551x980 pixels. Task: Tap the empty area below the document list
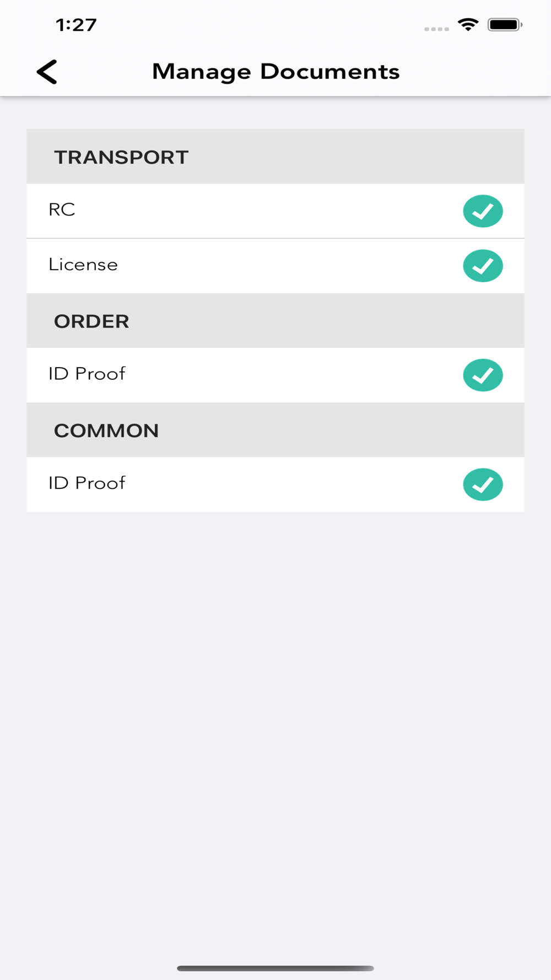coord(275,717)
